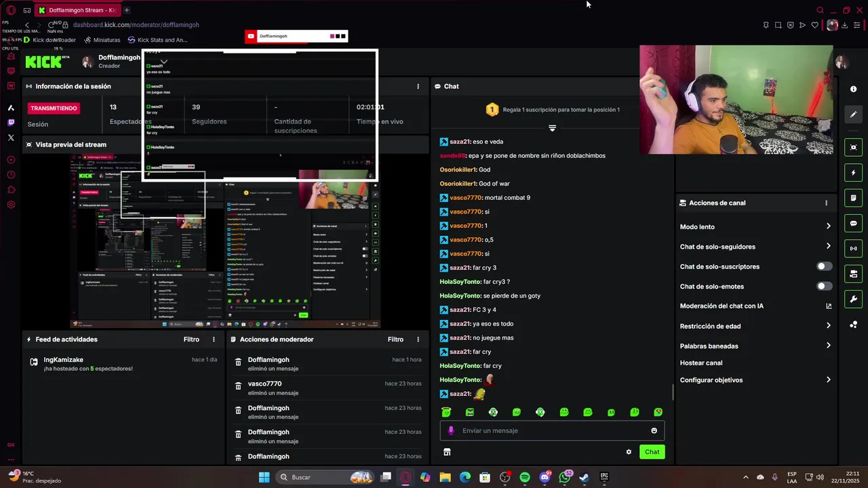Click the lightning bolt sidebar icon
The height and width of the screenshot is (488, 868).
[853, 173]
